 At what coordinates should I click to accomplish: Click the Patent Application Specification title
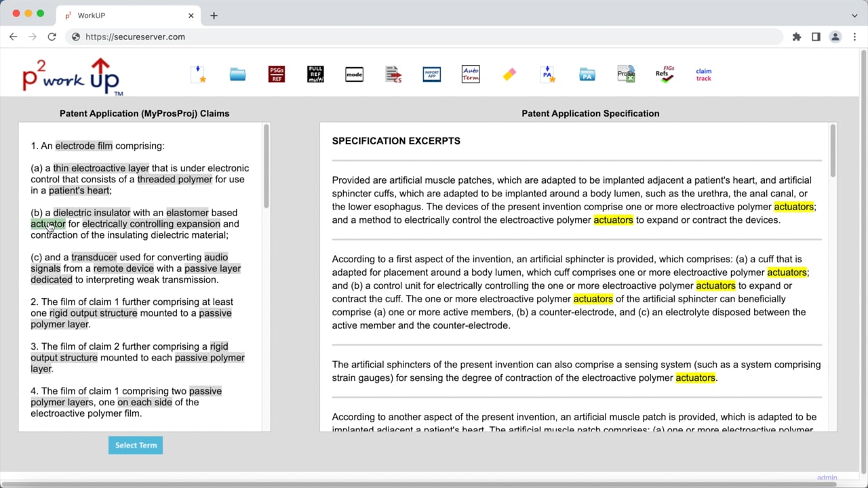590,113
